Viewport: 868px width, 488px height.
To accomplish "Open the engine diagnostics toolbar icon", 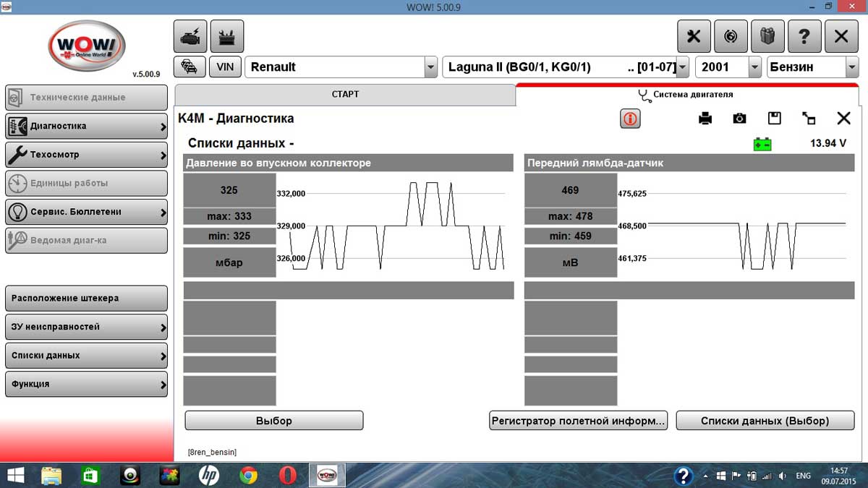I will point(190,36).
